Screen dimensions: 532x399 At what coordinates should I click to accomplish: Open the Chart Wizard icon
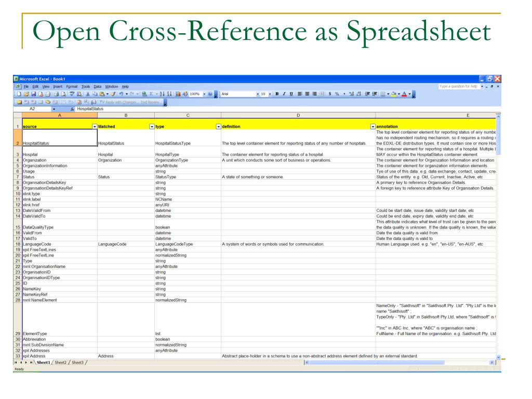178,94
